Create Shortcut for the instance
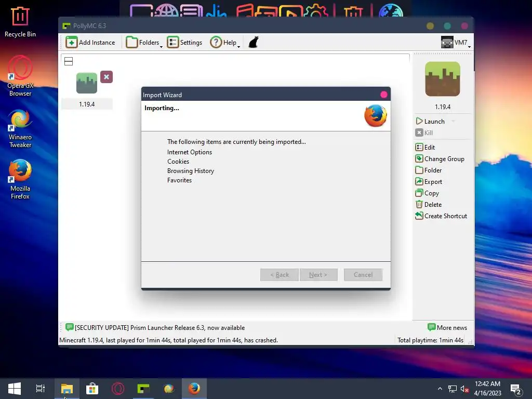The width and height of the screenshot is (532, 399). click(441, 216)
